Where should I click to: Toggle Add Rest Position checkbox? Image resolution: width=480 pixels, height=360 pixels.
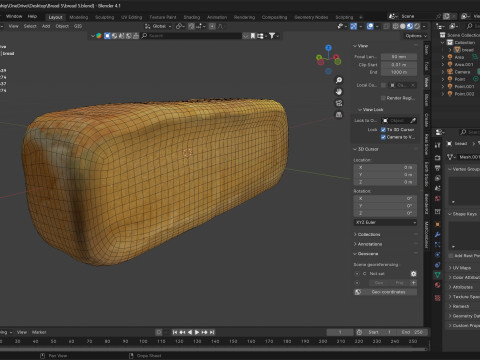451,256
